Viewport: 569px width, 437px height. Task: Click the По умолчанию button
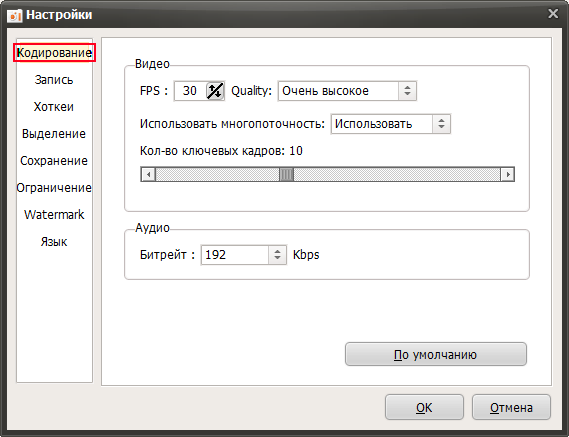click(435, 354)
